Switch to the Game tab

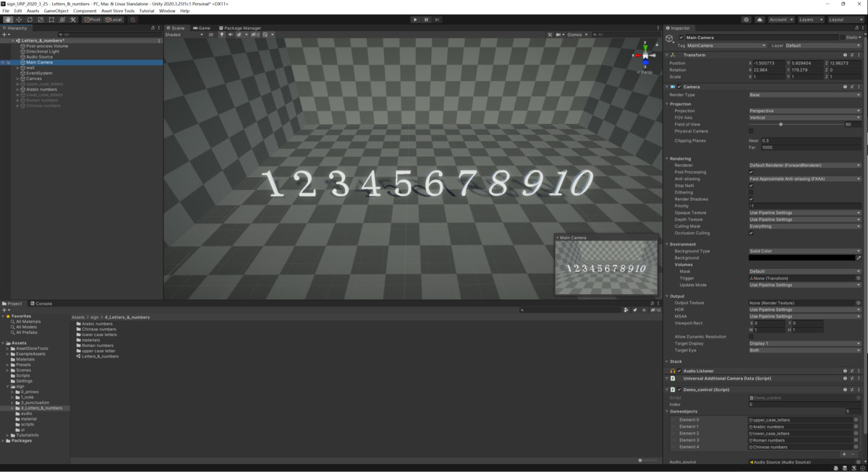point(202,28)
